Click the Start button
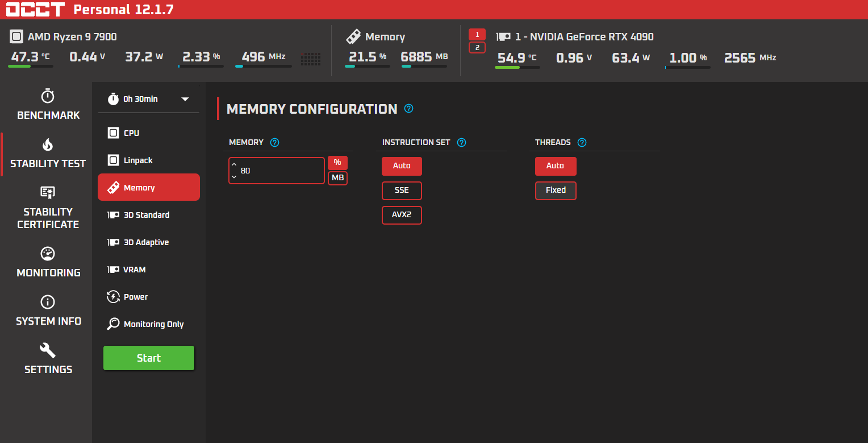The height and width of the screenshot is (443, 868). 149,358
